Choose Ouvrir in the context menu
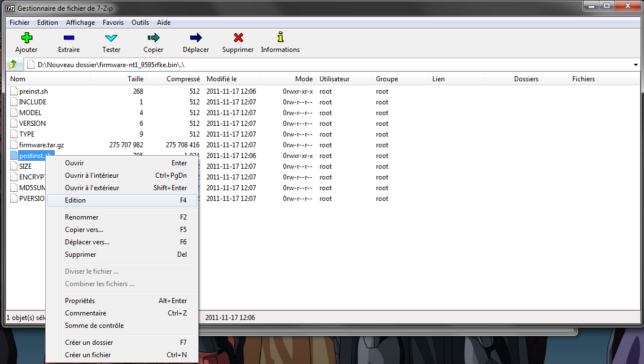The height and width of the screenshot is (364, 644). tap(122, 163)
